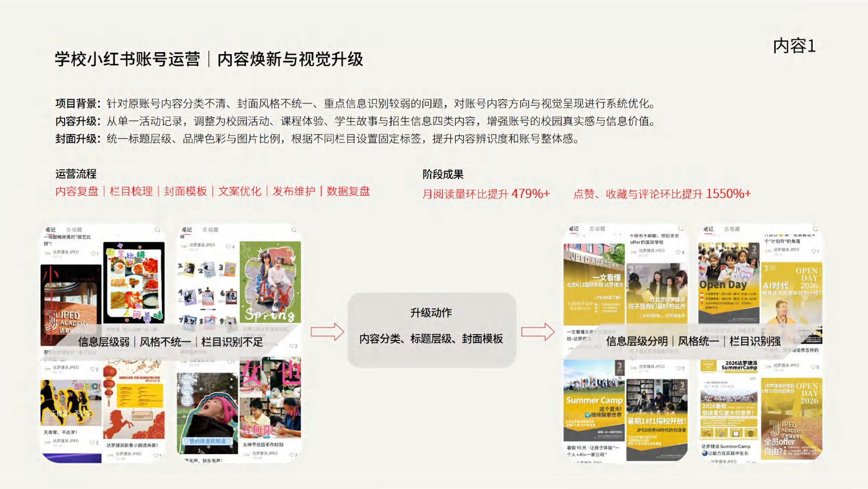The height and width of the screenshot is (489, 868).
Task: Click the '升级动作' gray box
Action: click(431, 330)
